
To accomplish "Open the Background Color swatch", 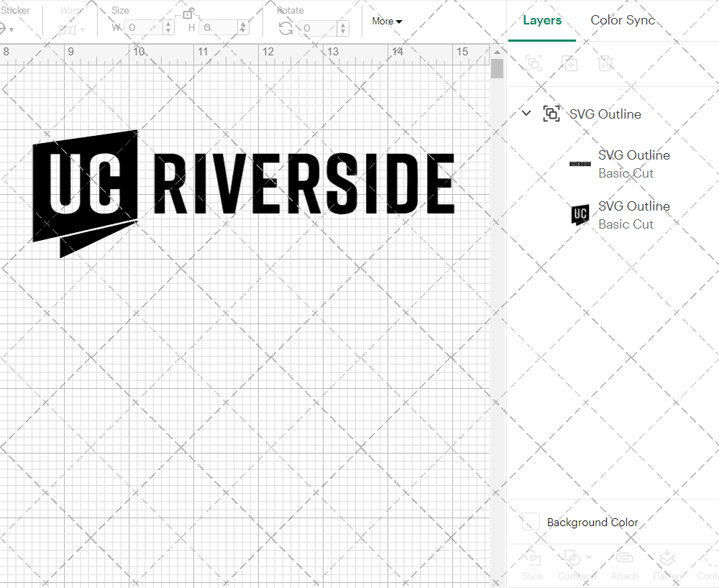I will tap(531, 522).
